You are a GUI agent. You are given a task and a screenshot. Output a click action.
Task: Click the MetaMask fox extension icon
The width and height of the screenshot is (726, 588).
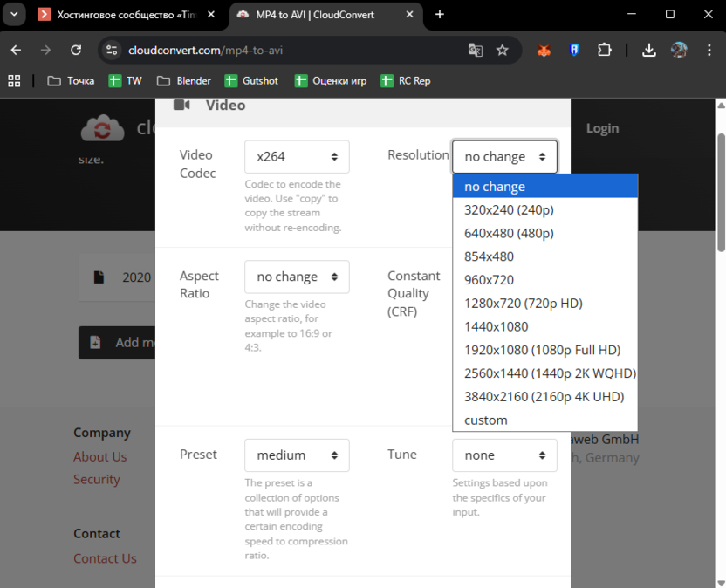(x=544, y=51)
